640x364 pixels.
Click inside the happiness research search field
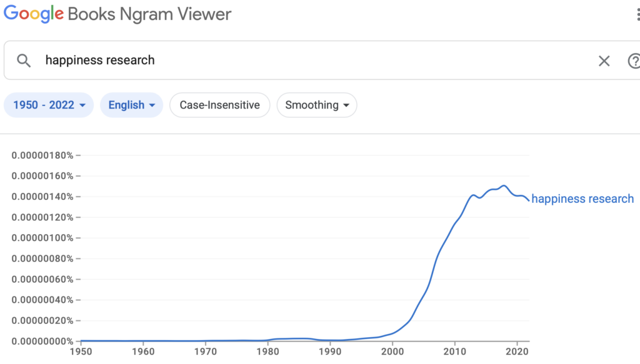click(x=312, y=61)
